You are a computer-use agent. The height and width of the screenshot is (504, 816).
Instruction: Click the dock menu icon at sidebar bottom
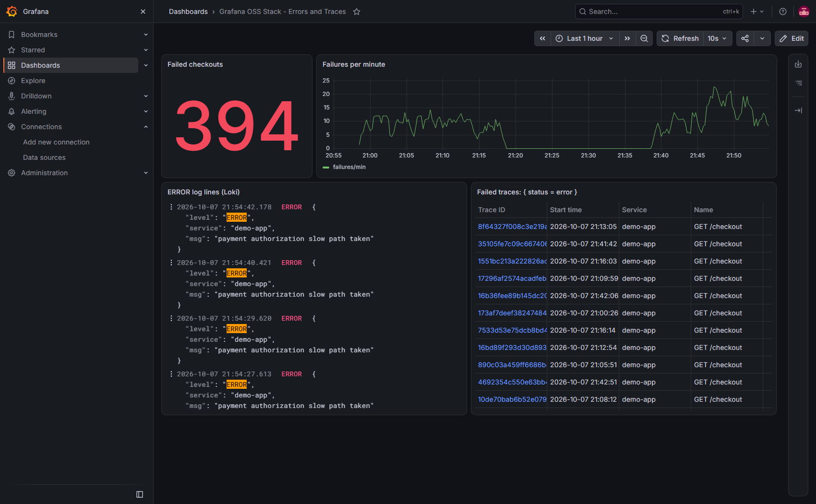click(140, 494)
